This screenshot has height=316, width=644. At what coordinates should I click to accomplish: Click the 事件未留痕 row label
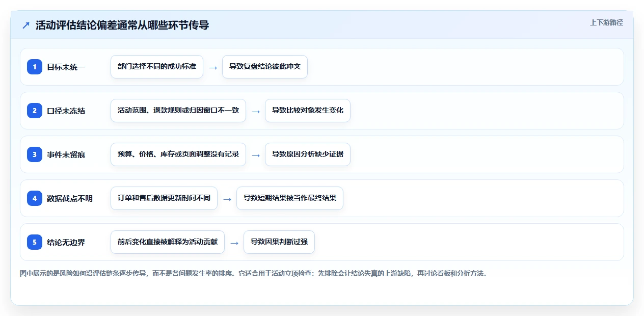coord(66,154)
